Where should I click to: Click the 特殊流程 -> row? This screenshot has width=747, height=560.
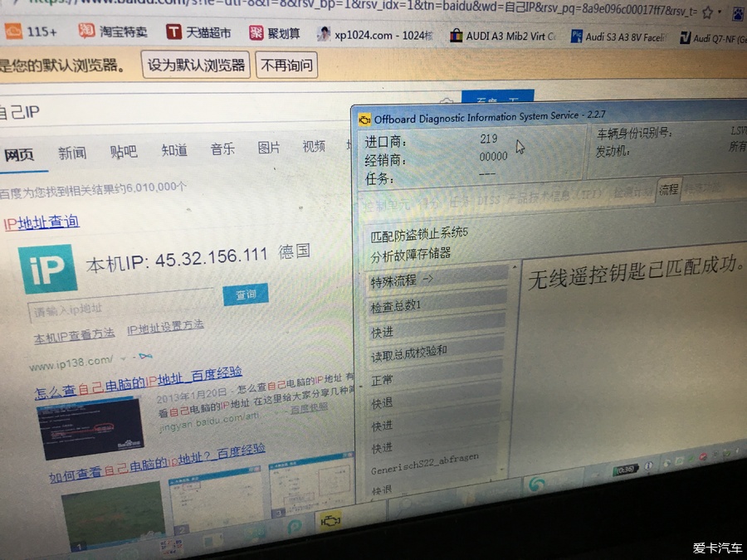click(437, 279)
